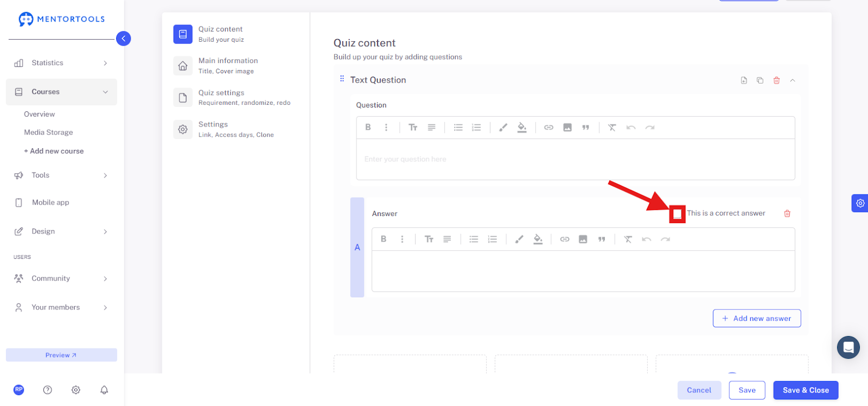
Task: Collapse the sidebar with blue arrow button
Action: click(124, 39)
